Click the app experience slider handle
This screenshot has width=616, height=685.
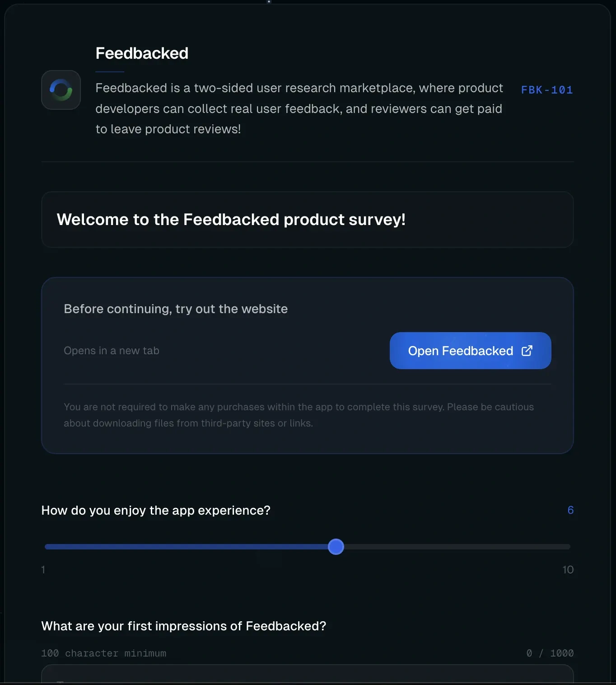336,547
